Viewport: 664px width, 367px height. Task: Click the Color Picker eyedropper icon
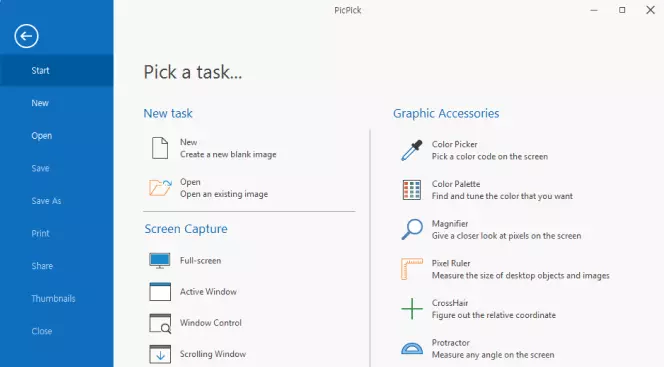click(x=412, y=150)
